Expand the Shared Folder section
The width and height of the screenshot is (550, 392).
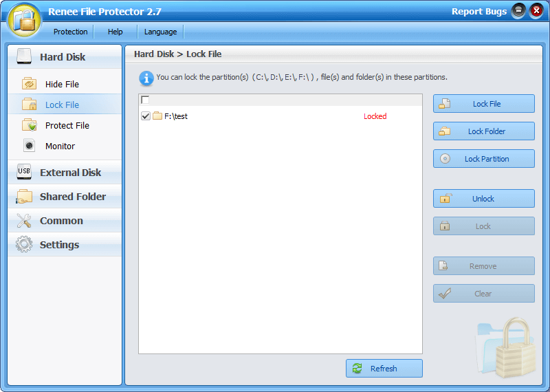click(x=72, y=197)
